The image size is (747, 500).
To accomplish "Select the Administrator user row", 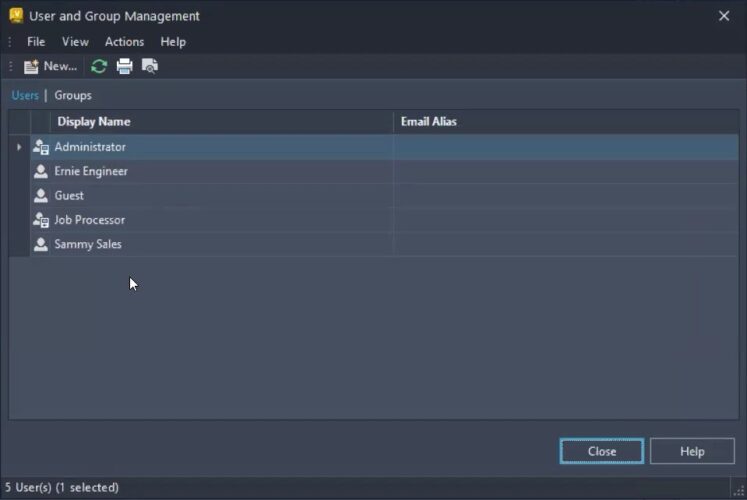I will pos(384,147).
